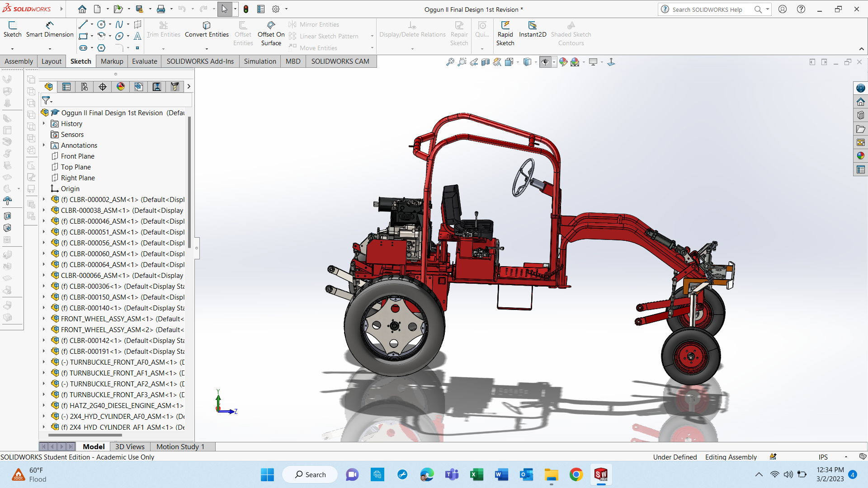Activate the Convert Entities tool

click(207, 30)
